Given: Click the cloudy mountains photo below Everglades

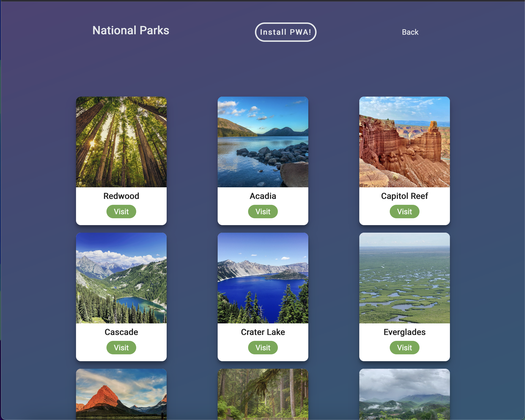Looking at the screenshot, I should pyautogui.click(x=404, y=397).
